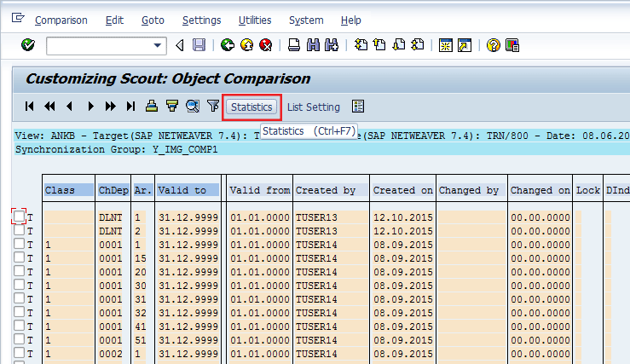
Task: Open the Comparison menu
Action: 61,20
